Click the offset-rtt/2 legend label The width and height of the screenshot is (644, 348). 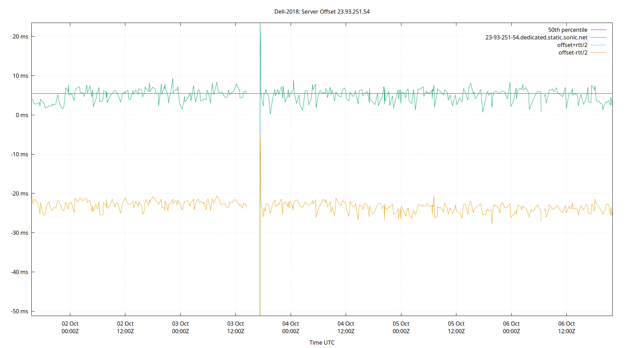(573, 53)
